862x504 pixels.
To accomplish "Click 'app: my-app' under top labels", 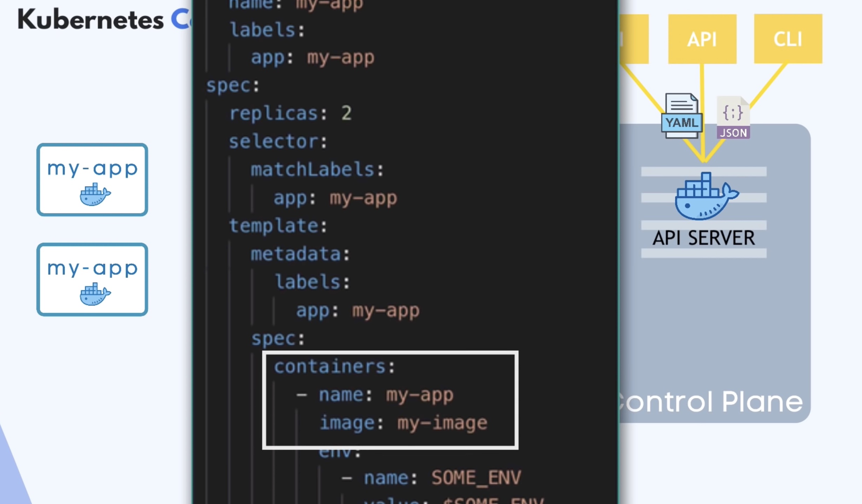I will tap(313, 57).
